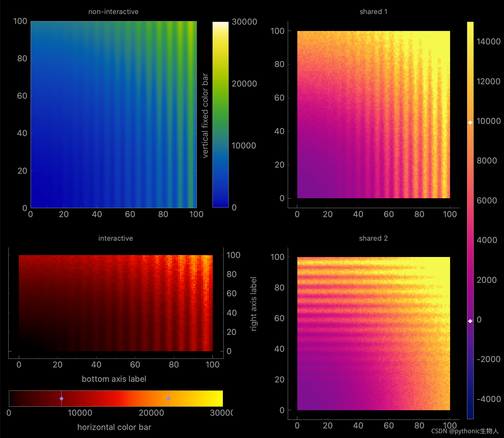This screenshot has width=504, height=438.
Task: Click the 14000 tick on the shared color bar
Action: click(x=488, y=42)
